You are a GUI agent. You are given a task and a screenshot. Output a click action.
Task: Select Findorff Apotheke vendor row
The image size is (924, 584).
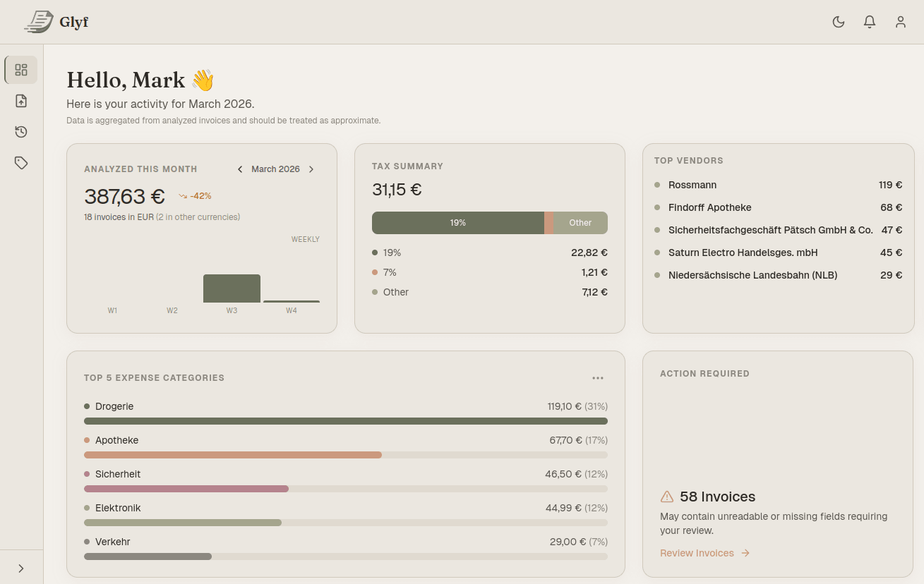[778, 207]
